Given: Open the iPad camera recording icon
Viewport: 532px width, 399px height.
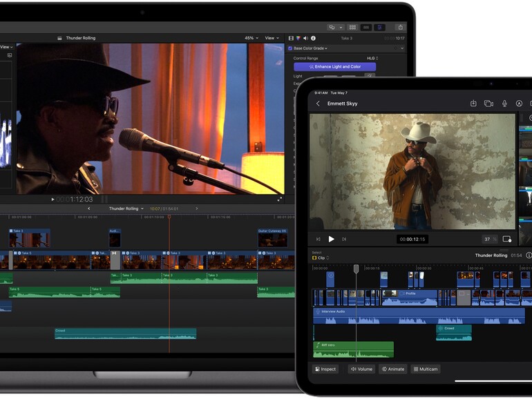Looking at the screenshot, I should [488, 104].
